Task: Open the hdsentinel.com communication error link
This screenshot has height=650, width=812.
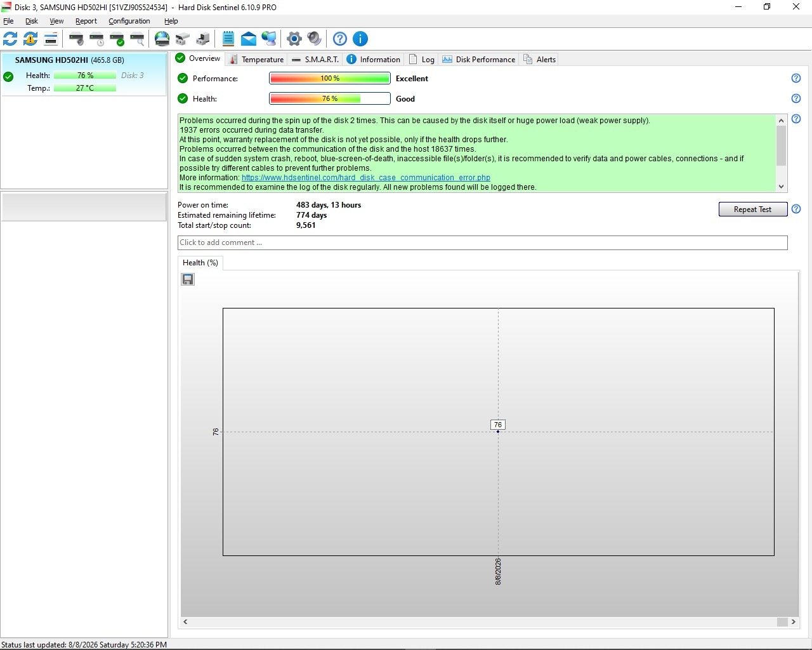Action: click(366, 178)
